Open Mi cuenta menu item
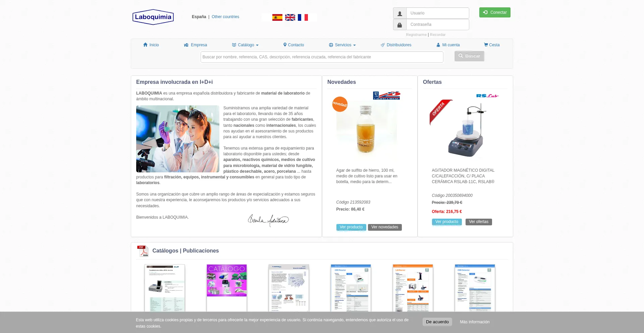Screen dimensions: 644x333 pos(448,45)
